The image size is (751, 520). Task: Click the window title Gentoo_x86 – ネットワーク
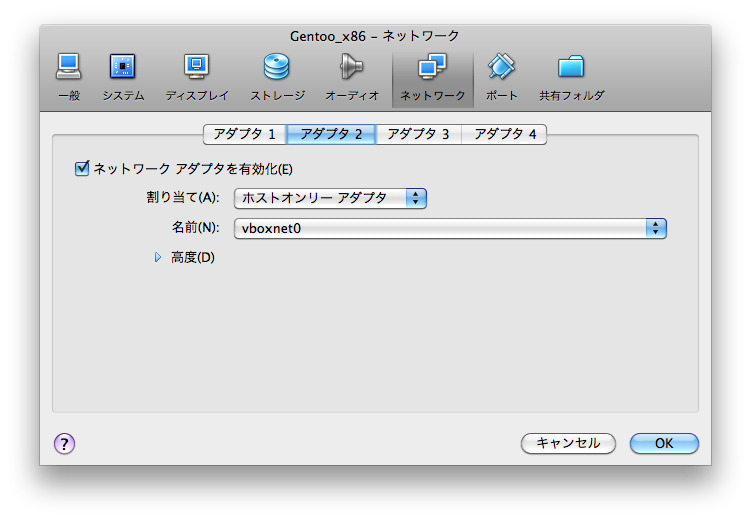(375, 36)
